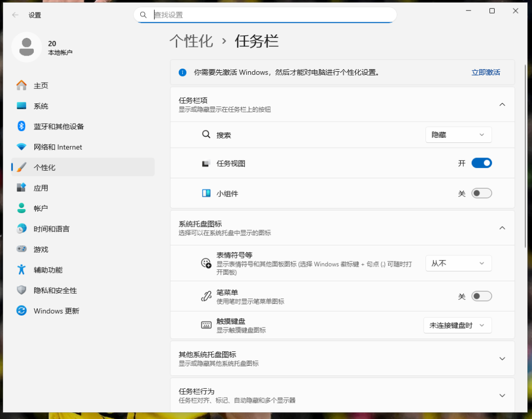Click the blue info icon in activation banner
The height and width of the screenshot is (419, 532).
click(182, 72)
